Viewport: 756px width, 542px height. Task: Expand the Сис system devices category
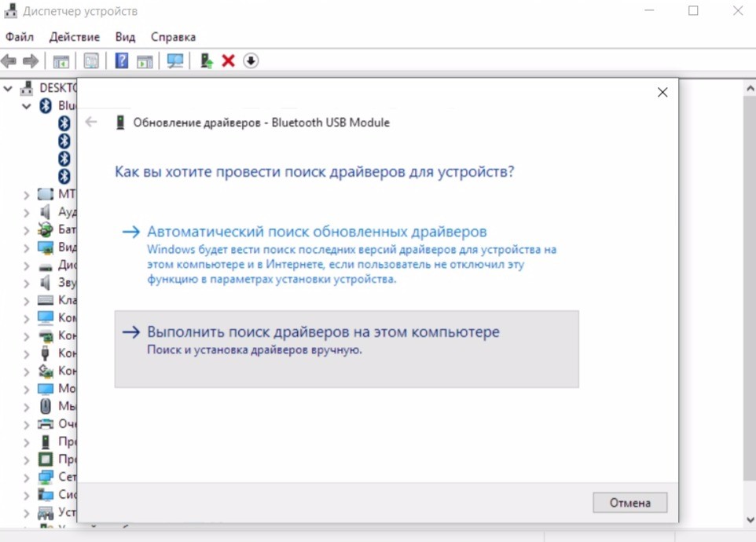click(x=27, y=496)
